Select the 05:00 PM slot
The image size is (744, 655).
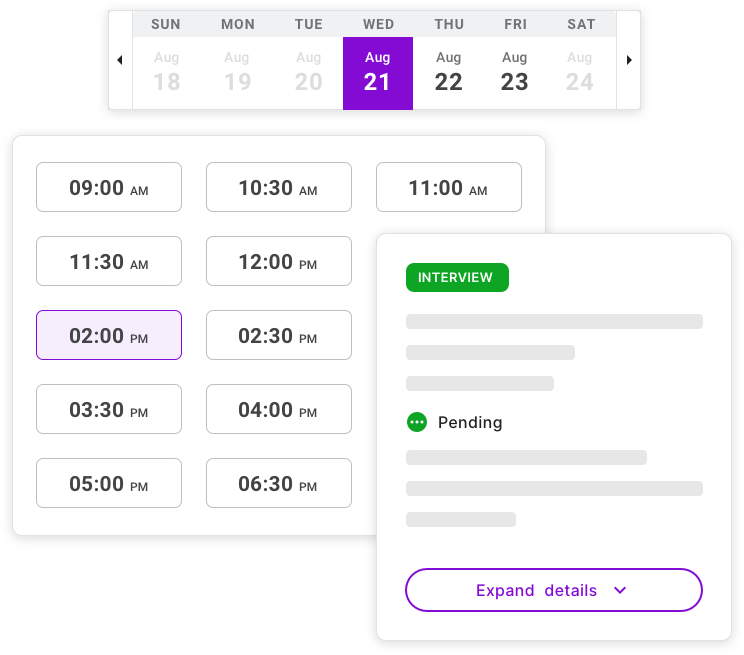coord(109,483)
